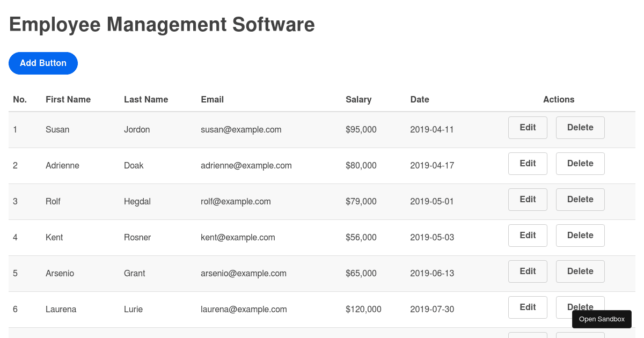The width and height of the screenshot is (644, 338).
Task: Select the First Name column header
Action: click(68, 99)
